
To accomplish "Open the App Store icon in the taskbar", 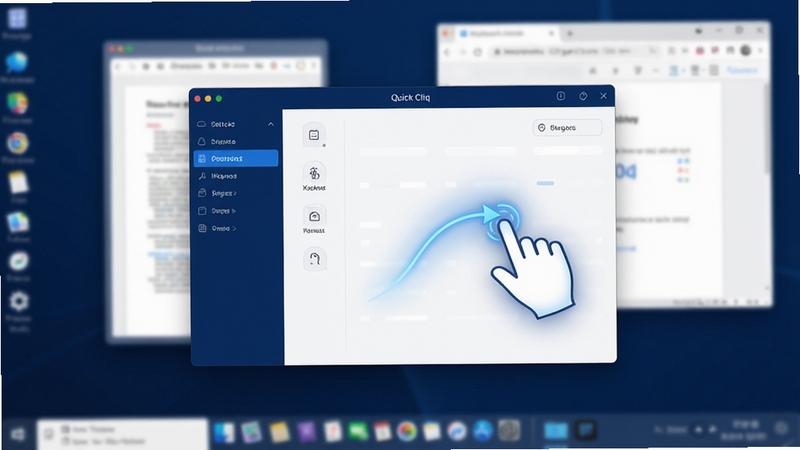I will (483, 432).
